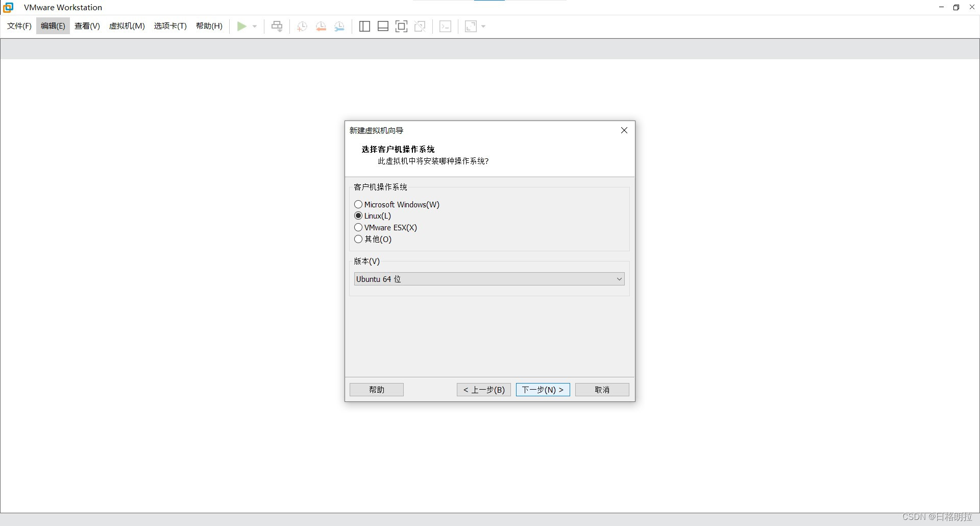
Task: Click the take snapshot clock icon
Action: point(302,27)
